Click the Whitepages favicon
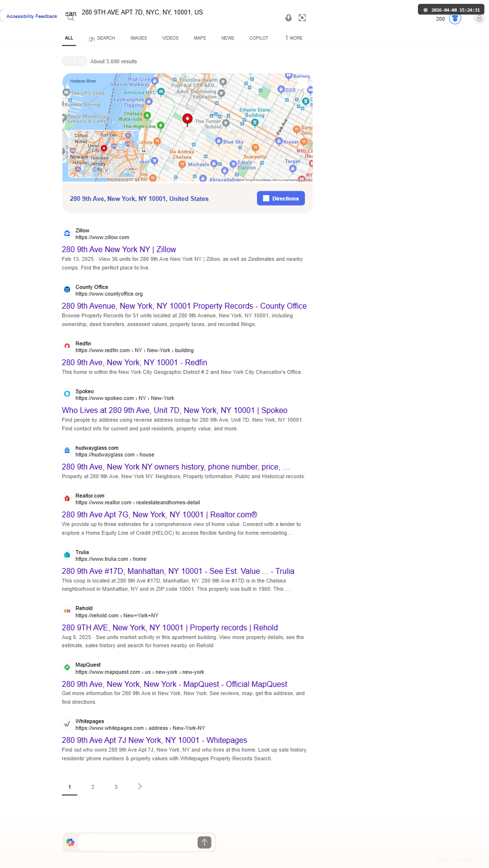Image resolution: width=489 pixels, height=868 pixels. 67,724
